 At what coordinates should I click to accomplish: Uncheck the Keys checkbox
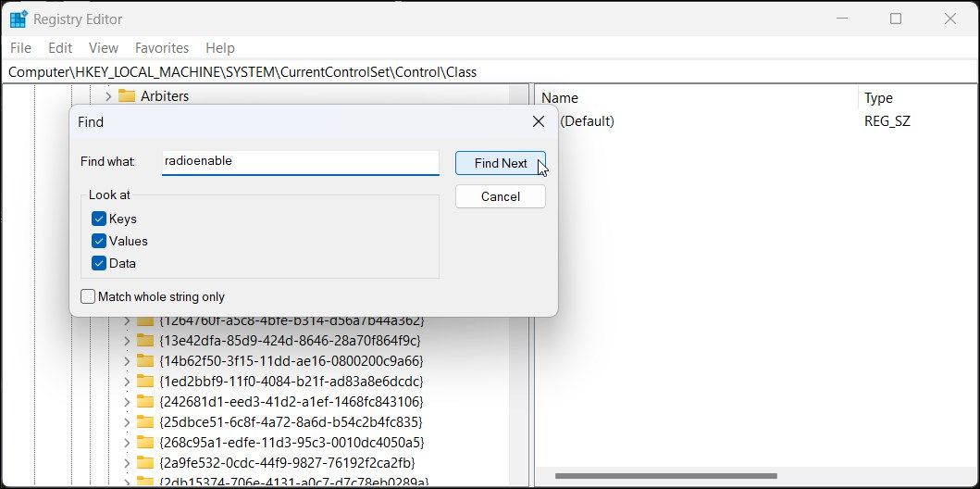click(x=99, y=219)
